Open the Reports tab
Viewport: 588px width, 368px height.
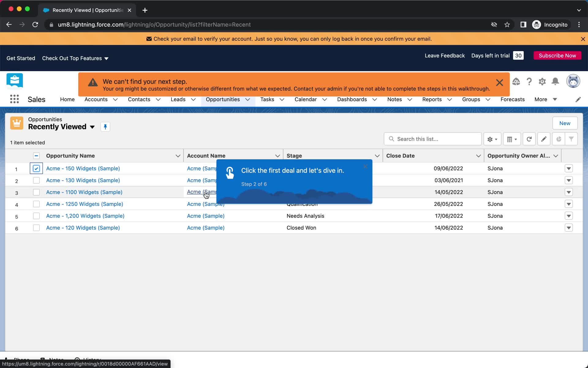[432, 99]
